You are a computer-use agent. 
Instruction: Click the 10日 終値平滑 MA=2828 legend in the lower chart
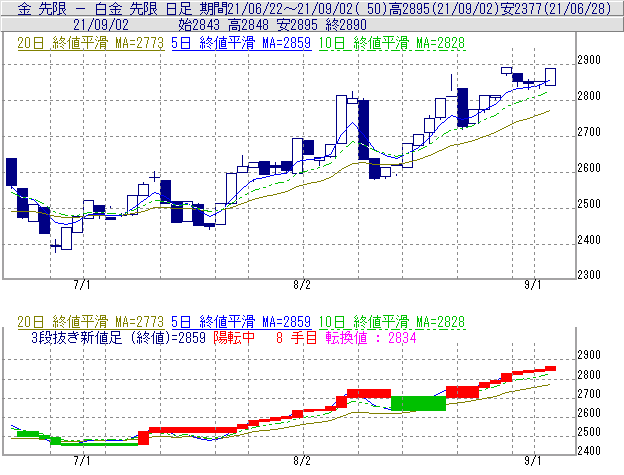pos(392,321)
